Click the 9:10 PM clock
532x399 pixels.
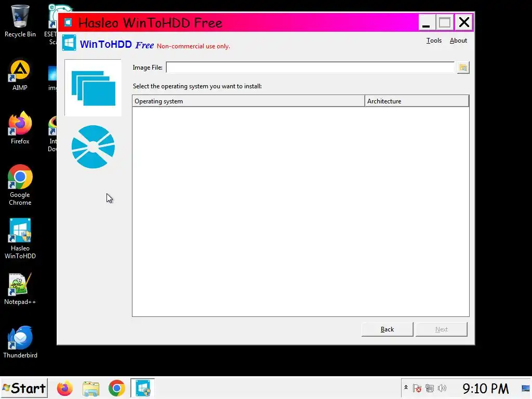coord(486,389)
